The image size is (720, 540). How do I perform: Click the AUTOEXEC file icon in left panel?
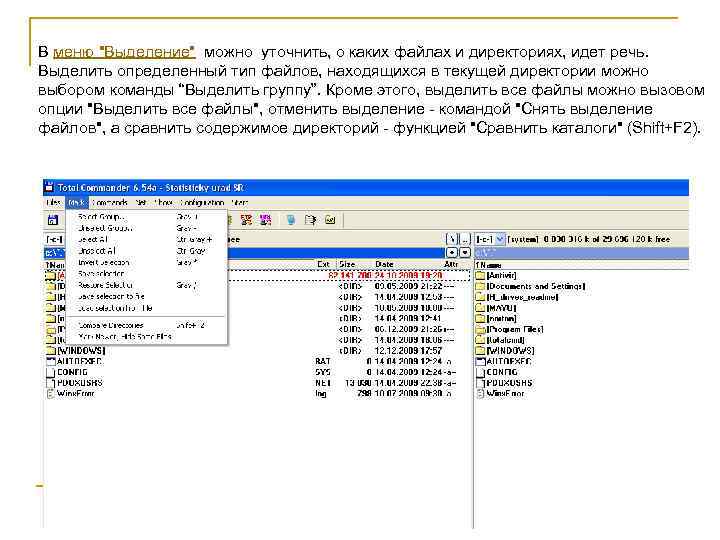click(x=51, y=361)
